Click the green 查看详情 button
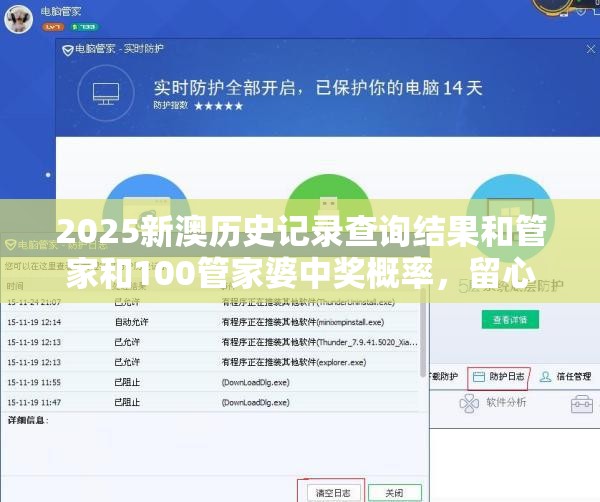 (x=510, y=319)
